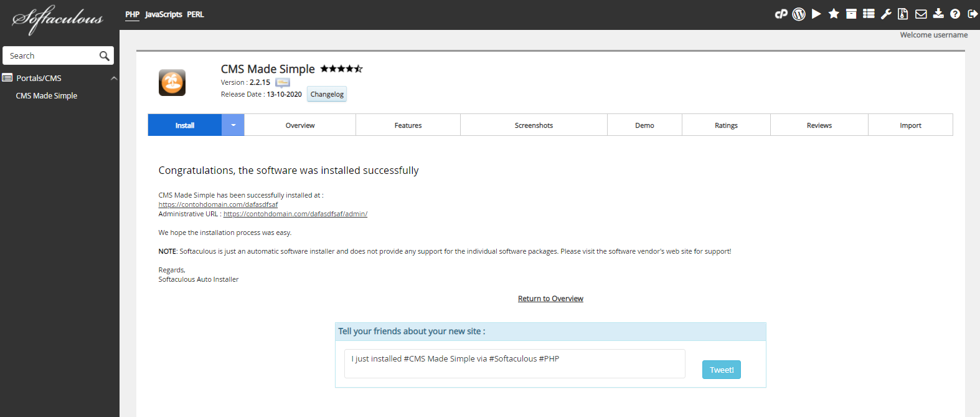Click the Portals/CMS category label
Viewport: 980px width, 417px height.
pyautogui.click(x=39, y=78)
